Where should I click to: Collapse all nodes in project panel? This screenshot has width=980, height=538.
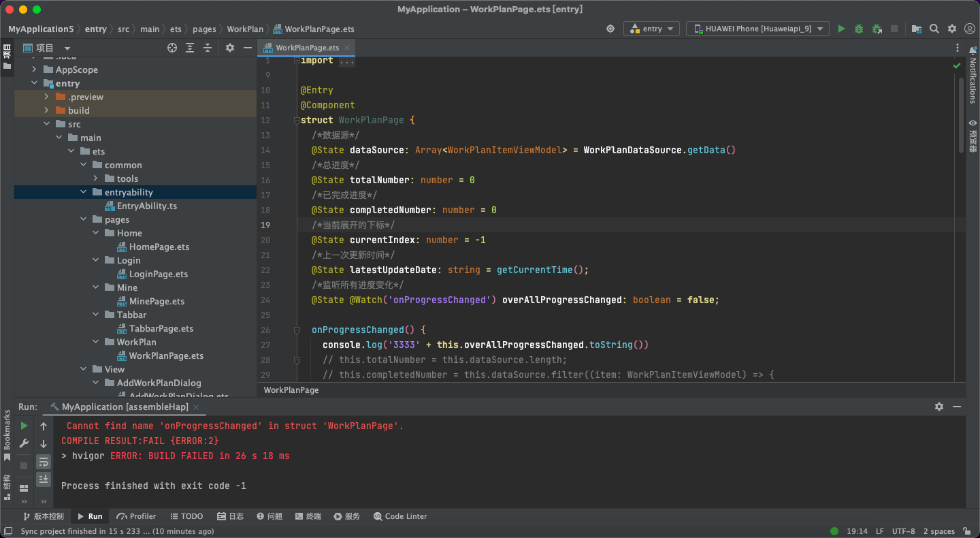click(x=208, y=48)
